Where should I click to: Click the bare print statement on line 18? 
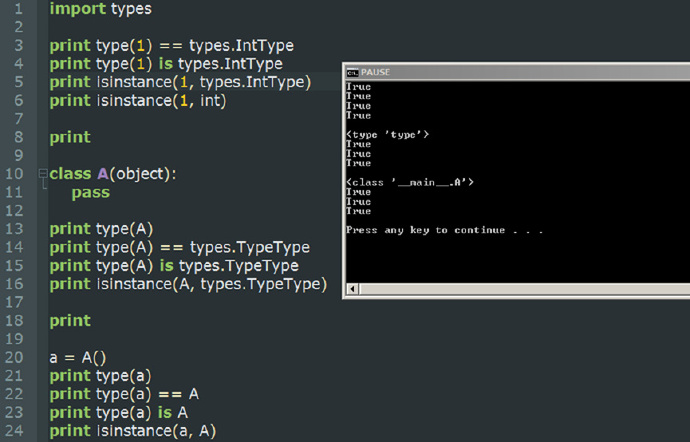tap(70, 321)
